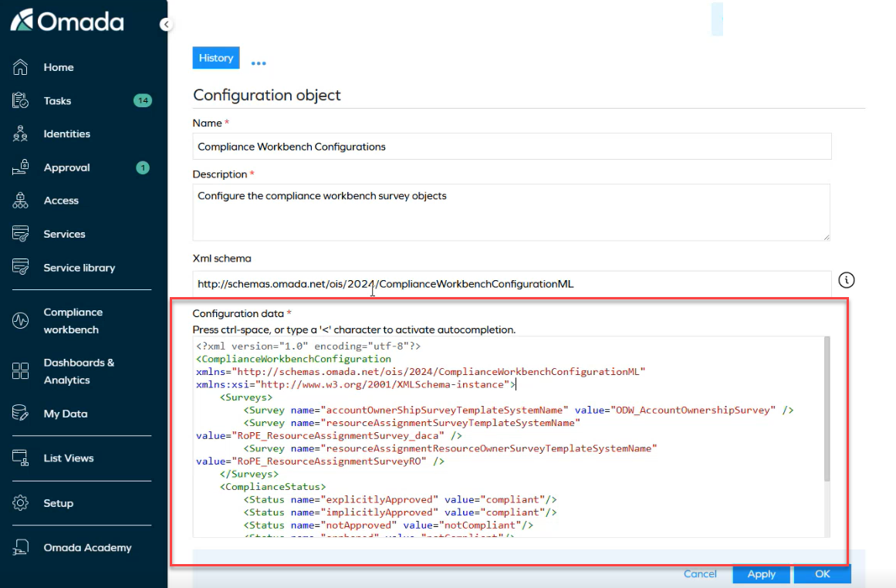
Task: Click into the Description text area
Action: (512, 212)
